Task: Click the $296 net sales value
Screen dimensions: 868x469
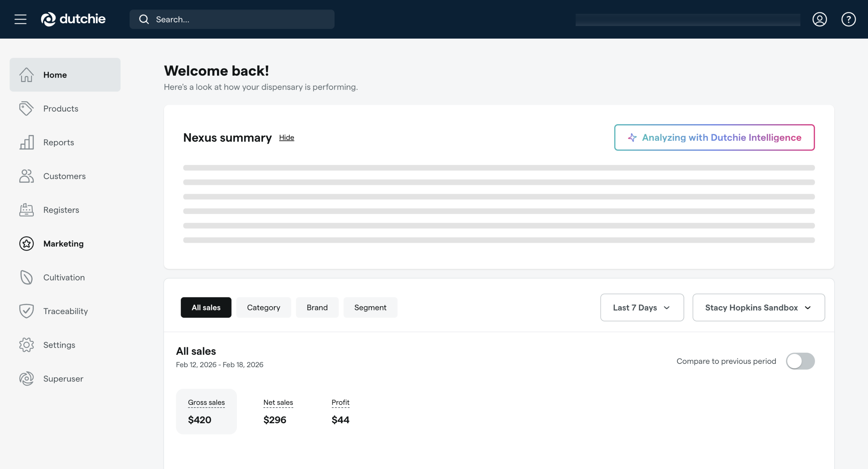Action: coord(275,420)
